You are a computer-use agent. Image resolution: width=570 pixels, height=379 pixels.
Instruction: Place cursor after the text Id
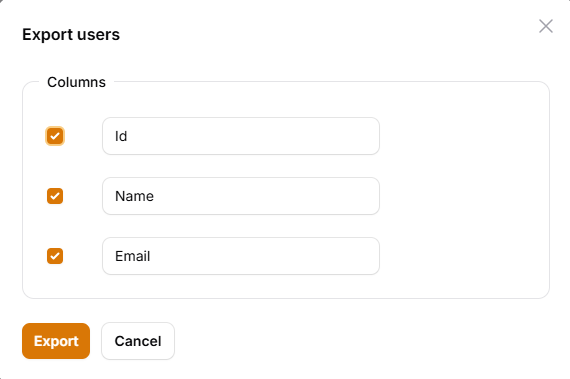[x=128, y=136]
